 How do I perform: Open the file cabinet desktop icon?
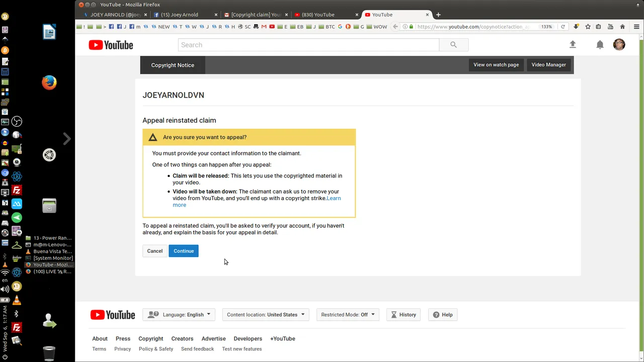click(49, 205)
